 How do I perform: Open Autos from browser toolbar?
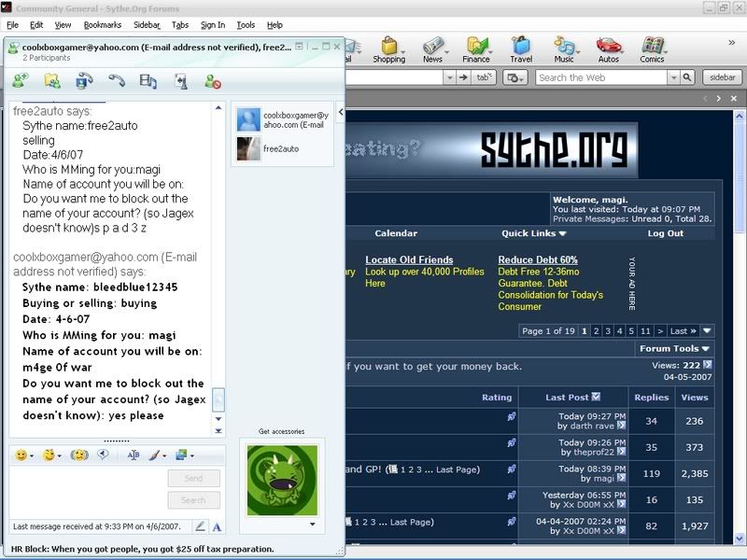tap(609, 50)
